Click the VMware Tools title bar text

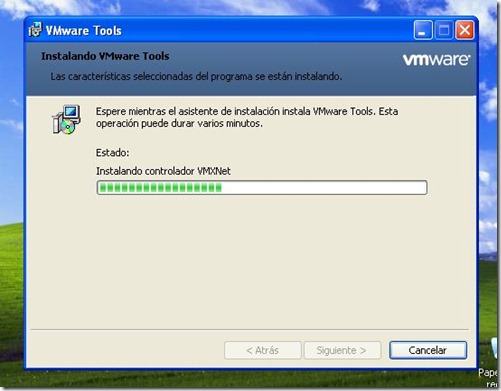click(x=84, y=31)
